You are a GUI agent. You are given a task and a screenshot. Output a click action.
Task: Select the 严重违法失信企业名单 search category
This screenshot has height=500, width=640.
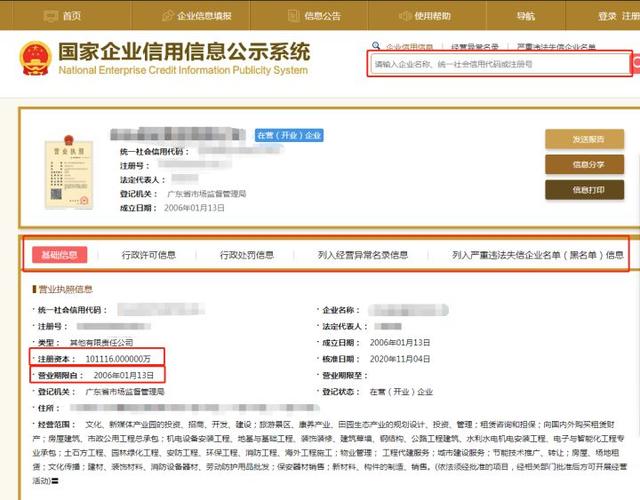coord(556,47)
